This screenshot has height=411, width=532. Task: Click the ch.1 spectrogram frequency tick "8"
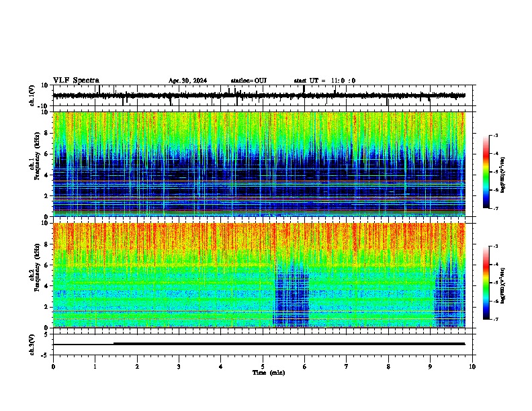click(47, 133)
